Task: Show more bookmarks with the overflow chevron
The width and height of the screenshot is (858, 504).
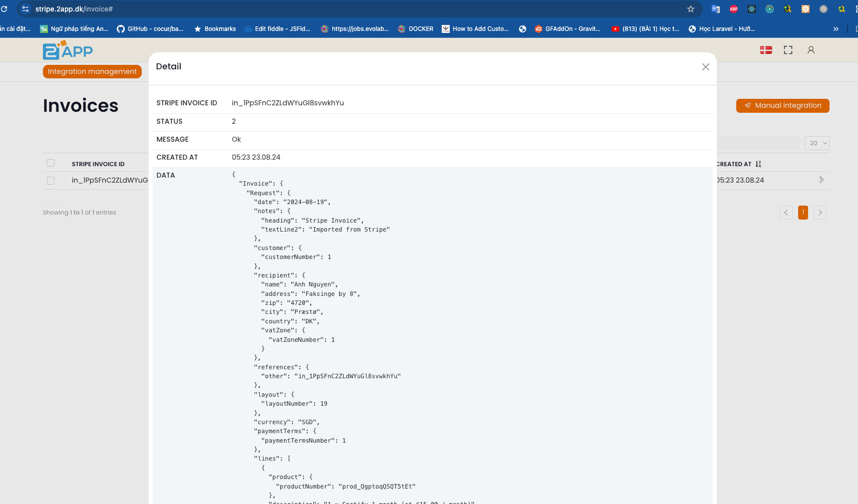Action: [x=836, y=29]
